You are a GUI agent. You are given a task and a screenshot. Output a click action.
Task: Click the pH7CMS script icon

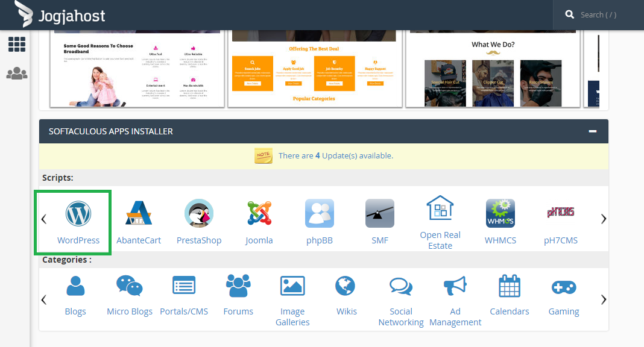point(561,213)
